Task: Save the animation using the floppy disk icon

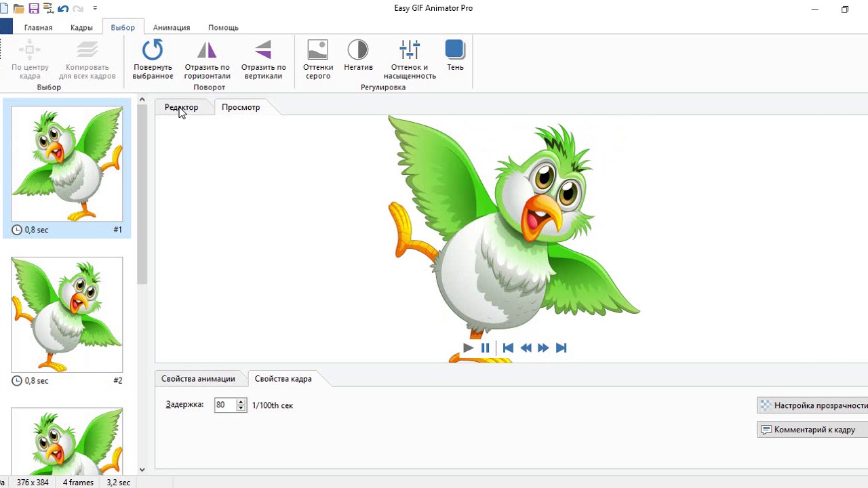Action: click(33, 9)
